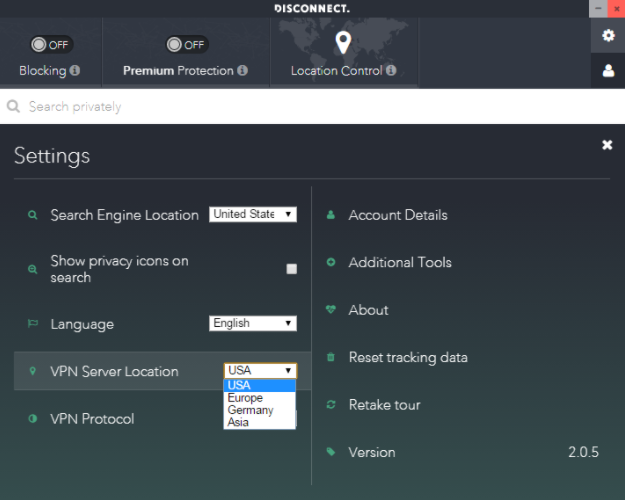Focus the Search privately input field
The height and width of the screenshot is (500, 625).
click(312, 106)
